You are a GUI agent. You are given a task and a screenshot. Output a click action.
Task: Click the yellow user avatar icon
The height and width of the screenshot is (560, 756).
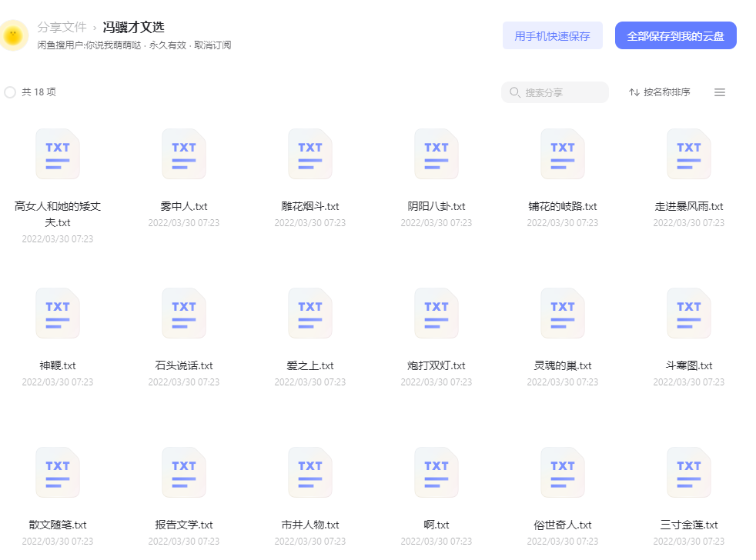[x=14, y=35]
